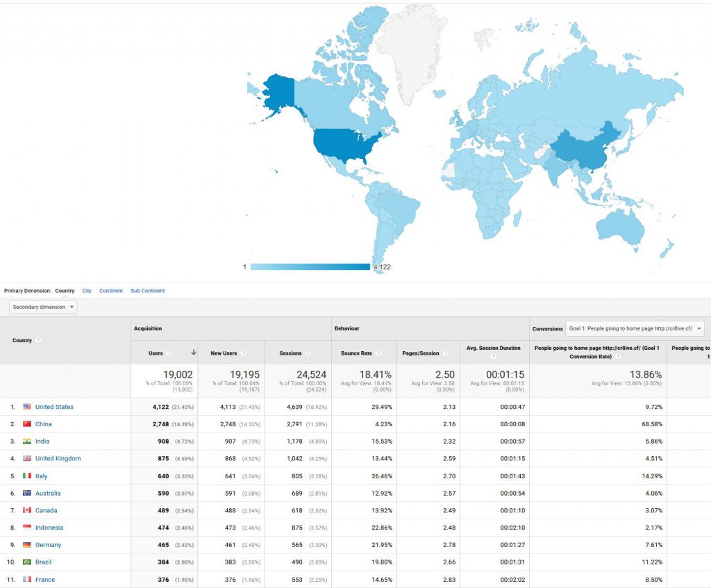Image resolution: width=711 pixels, height=588 pixels.
Task: Open the United Kingdom country link
Action: 58,459
